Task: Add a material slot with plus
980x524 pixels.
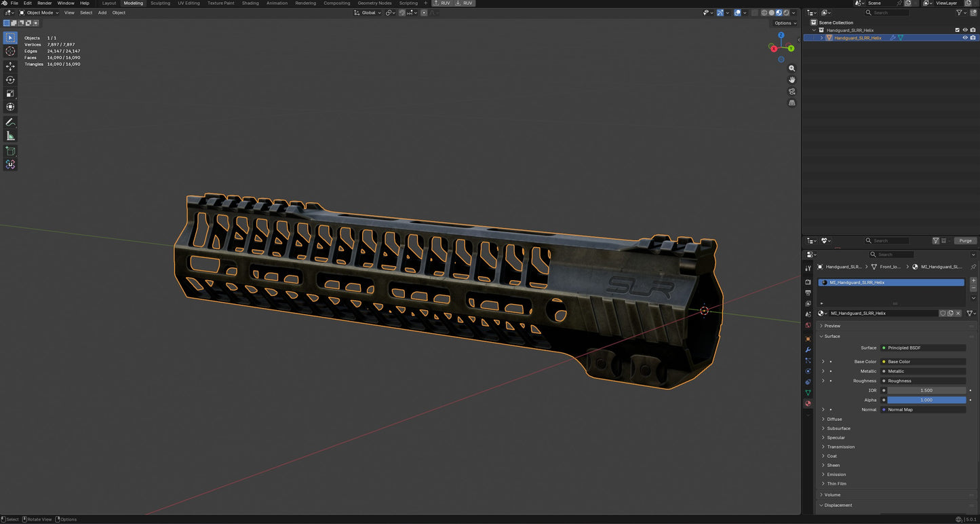Action: click(973, 280)
